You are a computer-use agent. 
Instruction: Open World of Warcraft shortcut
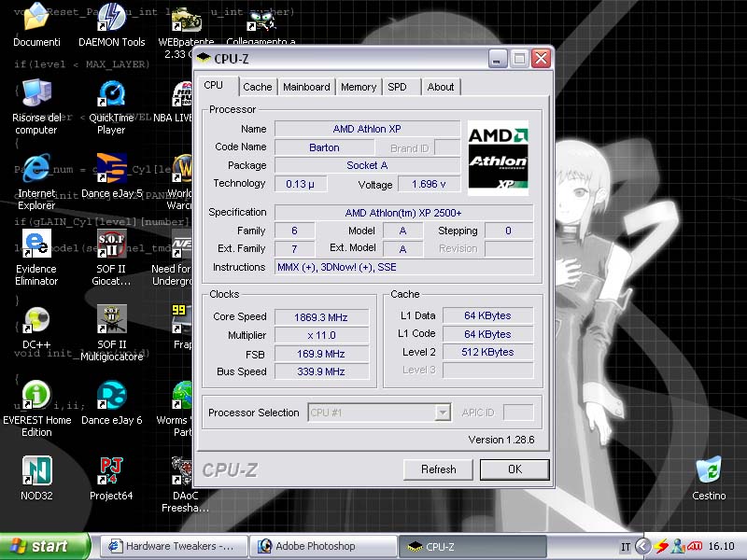(x=182, y=168)
